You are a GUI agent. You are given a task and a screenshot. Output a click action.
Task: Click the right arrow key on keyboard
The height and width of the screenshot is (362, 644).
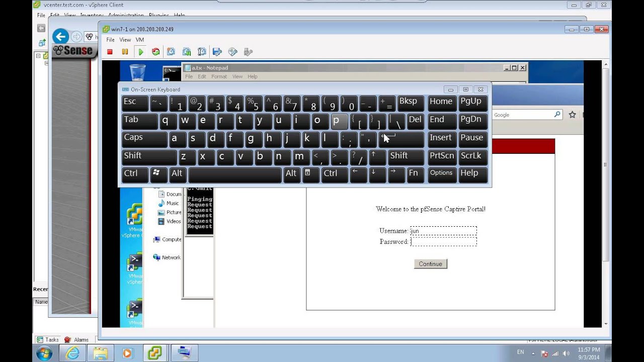[396, 175]
